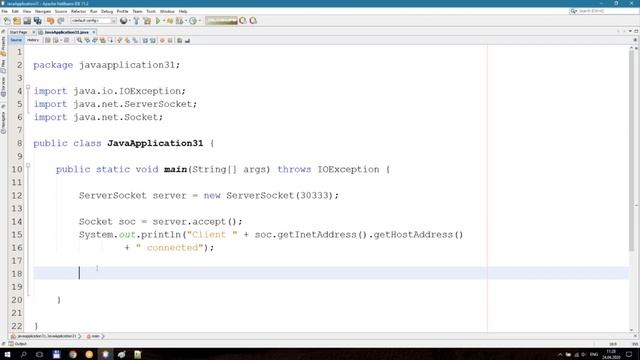Image resolution: width=640 pixels, height=360 pixels.
Task: Open the Debug menu
Action: click(107, 11)
